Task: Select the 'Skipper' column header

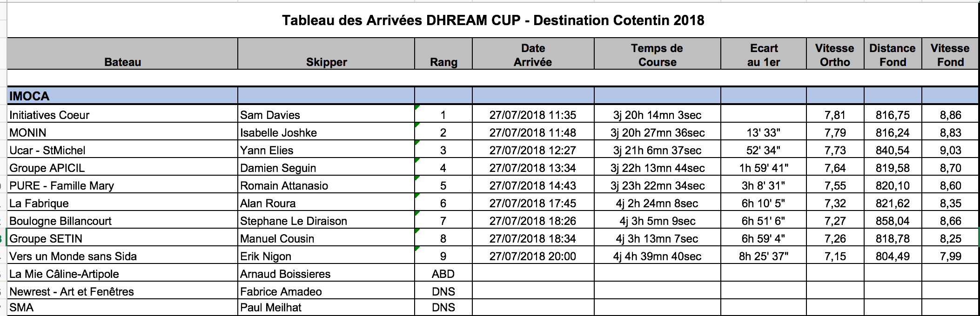Action: click(x=326, y=62)
